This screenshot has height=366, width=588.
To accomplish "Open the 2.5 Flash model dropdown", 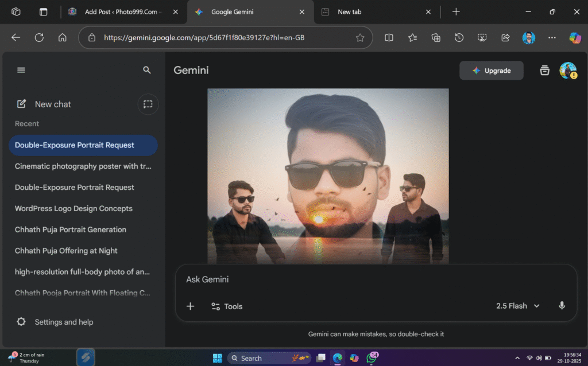I will coord(516,306).
